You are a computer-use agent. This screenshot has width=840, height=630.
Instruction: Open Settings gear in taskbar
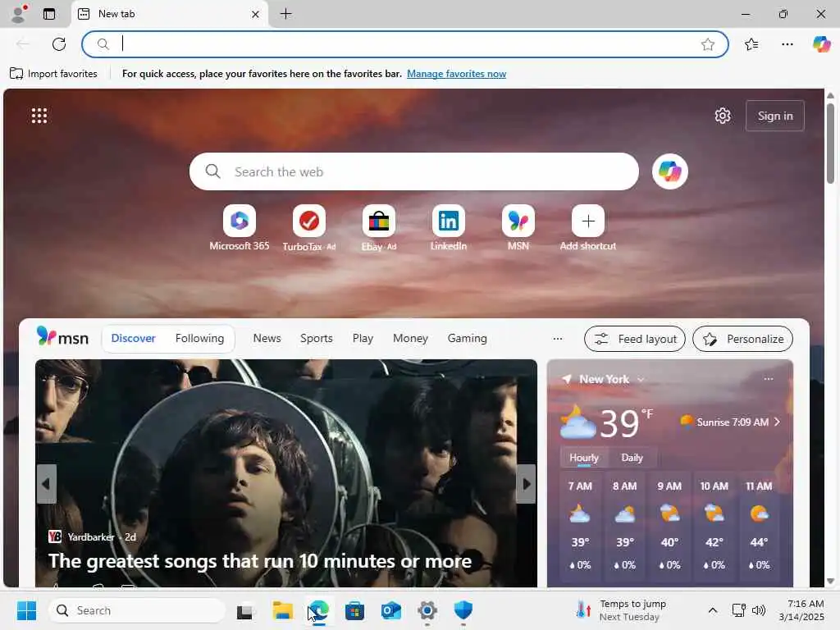[x=427, y=610]
